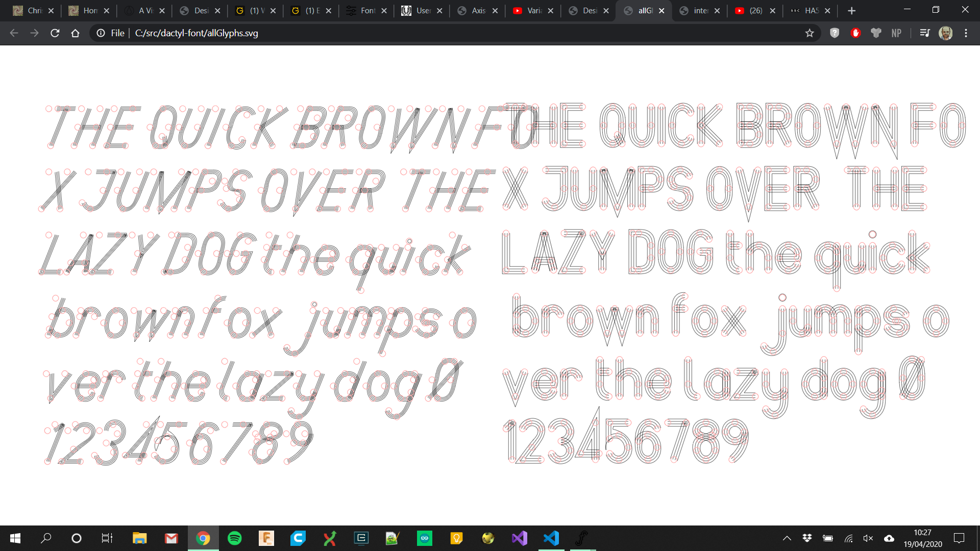Open the blue C app on the taskbar
The image size is (980, 551).
[298, 538]
